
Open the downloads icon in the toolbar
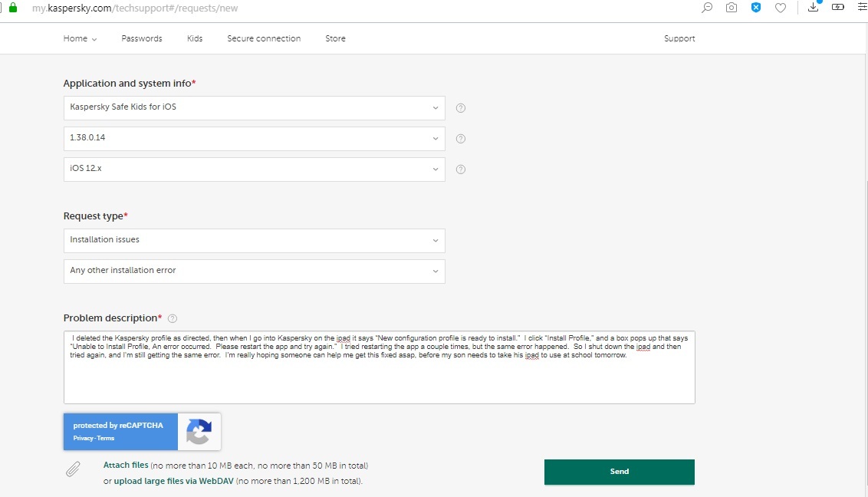[x=814, y=7]
